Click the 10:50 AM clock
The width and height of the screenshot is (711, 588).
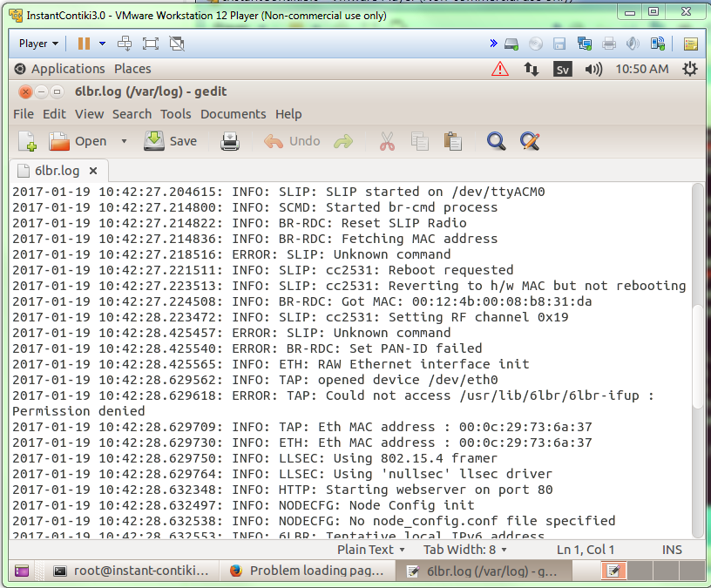point(641,69)
